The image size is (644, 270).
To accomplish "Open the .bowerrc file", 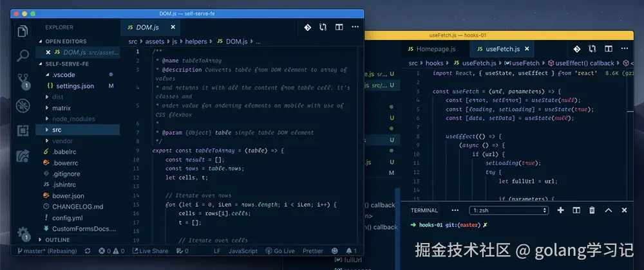I will [65, 163].
